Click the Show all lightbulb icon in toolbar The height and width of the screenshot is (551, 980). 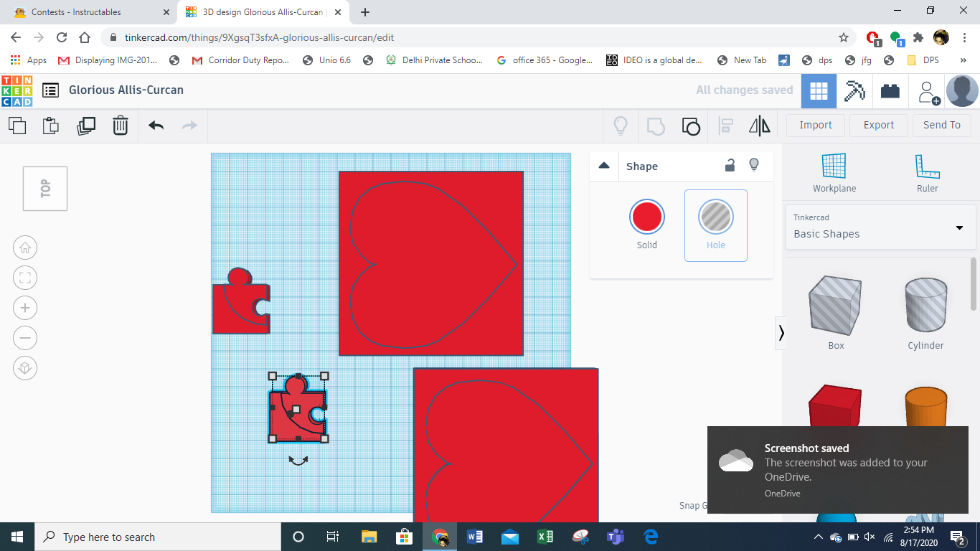pos(621,126)
